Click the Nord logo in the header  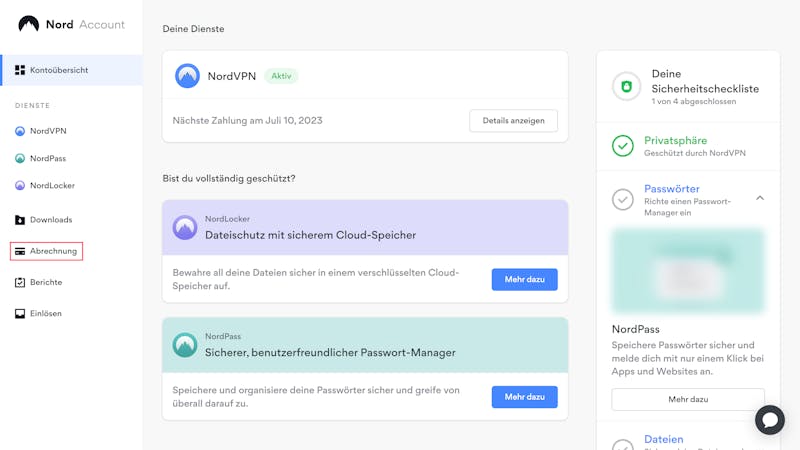point(29,24)
